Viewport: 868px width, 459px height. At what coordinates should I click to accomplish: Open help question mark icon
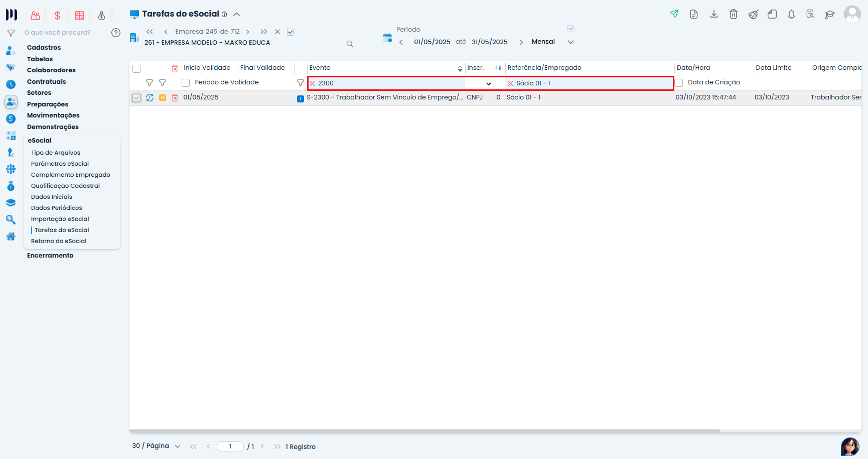coord(116,33)
